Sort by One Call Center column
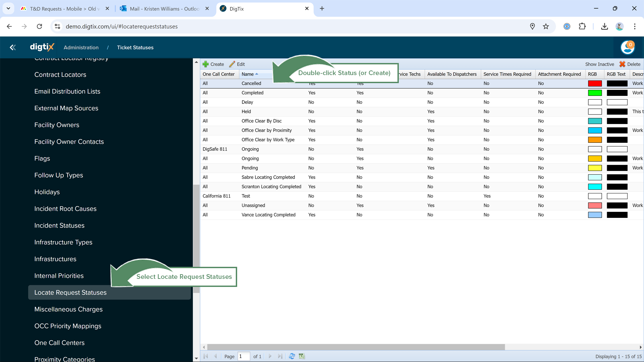 219,74
